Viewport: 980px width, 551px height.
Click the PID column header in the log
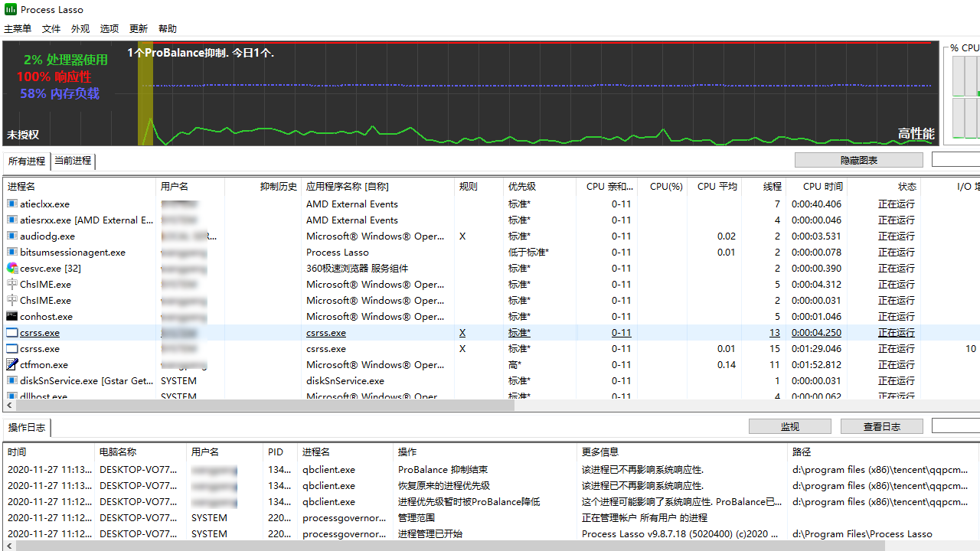coord(276,452)
